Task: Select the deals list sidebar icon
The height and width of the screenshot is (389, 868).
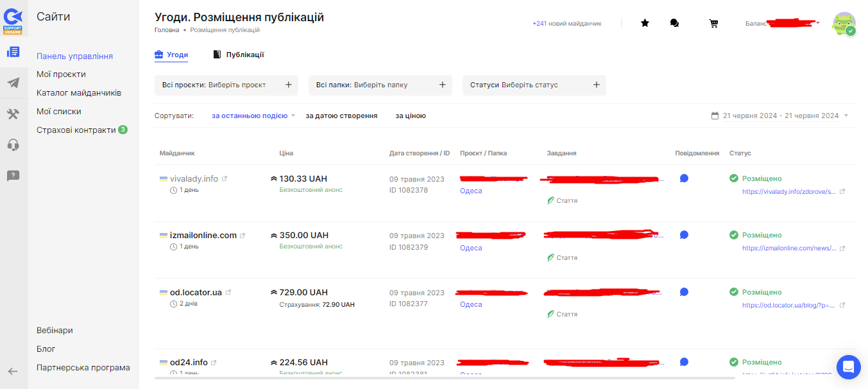Action: [x=13, y=52]
